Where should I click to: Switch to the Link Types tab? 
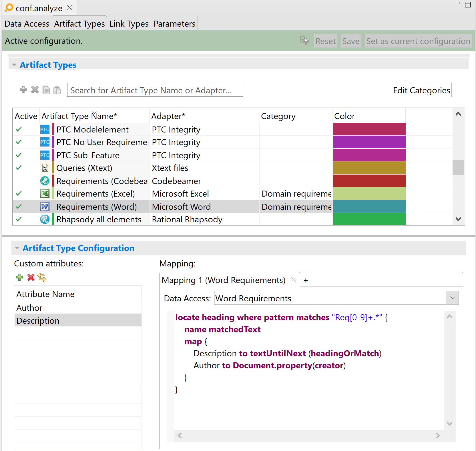point(129,23)
